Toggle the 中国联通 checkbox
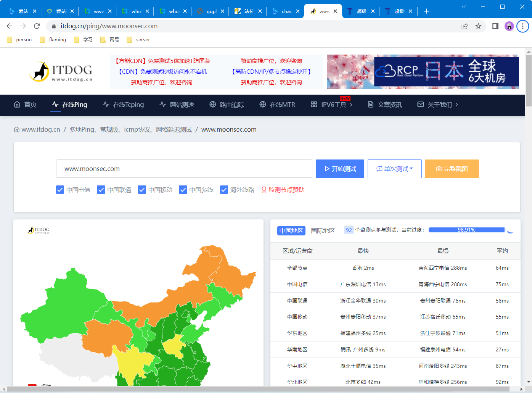This screenshot has height=393, width=532. 101,190
